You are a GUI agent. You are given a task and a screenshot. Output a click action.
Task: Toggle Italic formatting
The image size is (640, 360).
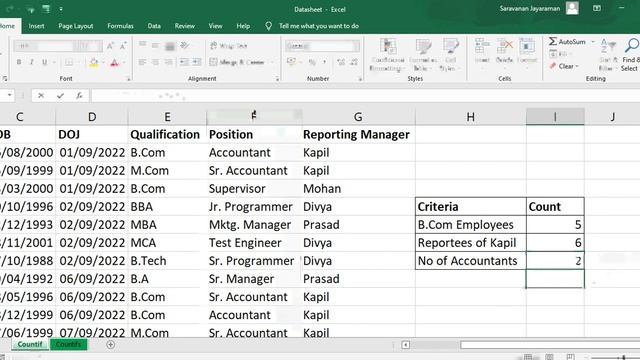(31, 62)
